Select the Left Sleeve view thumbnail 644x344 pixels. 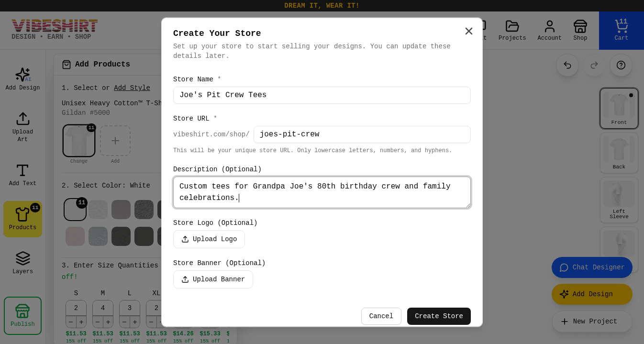[x=619, y=200]
